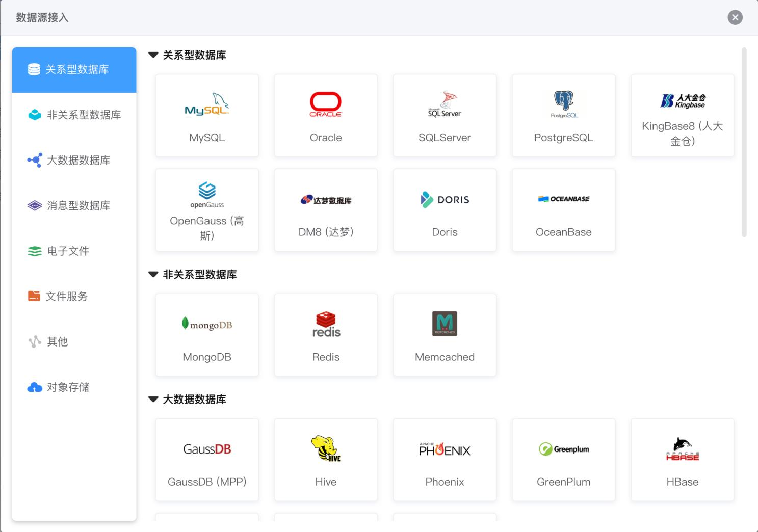Screen dimensions: 758x532
Task: Click the openGauss logo
Action: point(207,195)
